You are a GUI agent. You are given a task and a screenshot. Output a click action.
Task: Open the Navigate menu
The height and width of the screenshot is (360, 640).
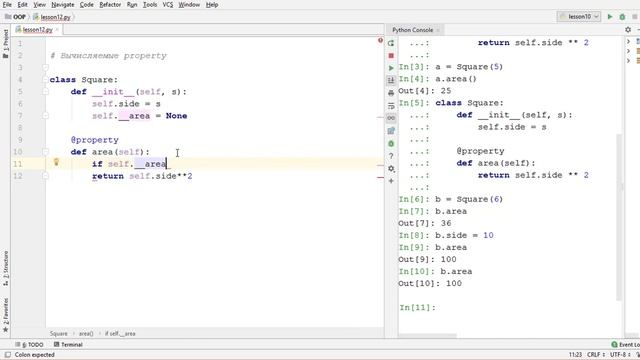(x=62, y=5)
